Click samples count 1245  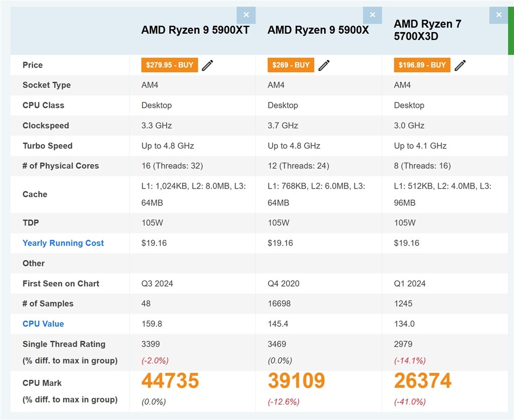pos(403,304)
